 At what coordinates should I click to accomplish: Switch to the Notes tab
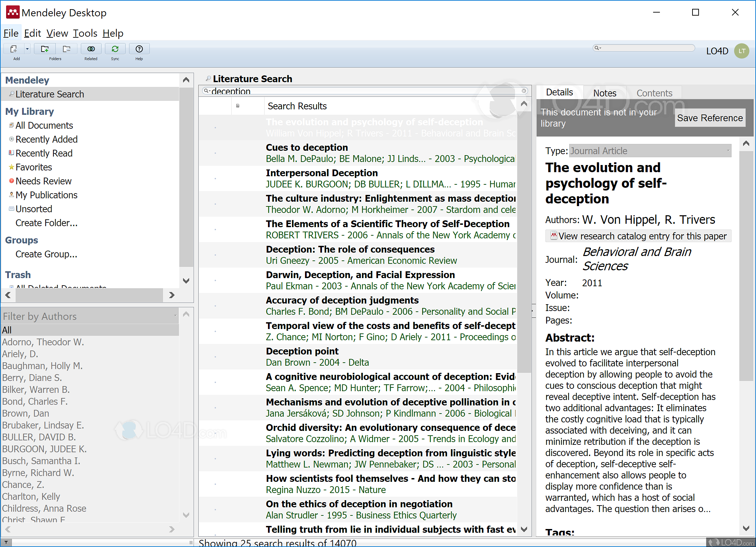tap(605, 93)
